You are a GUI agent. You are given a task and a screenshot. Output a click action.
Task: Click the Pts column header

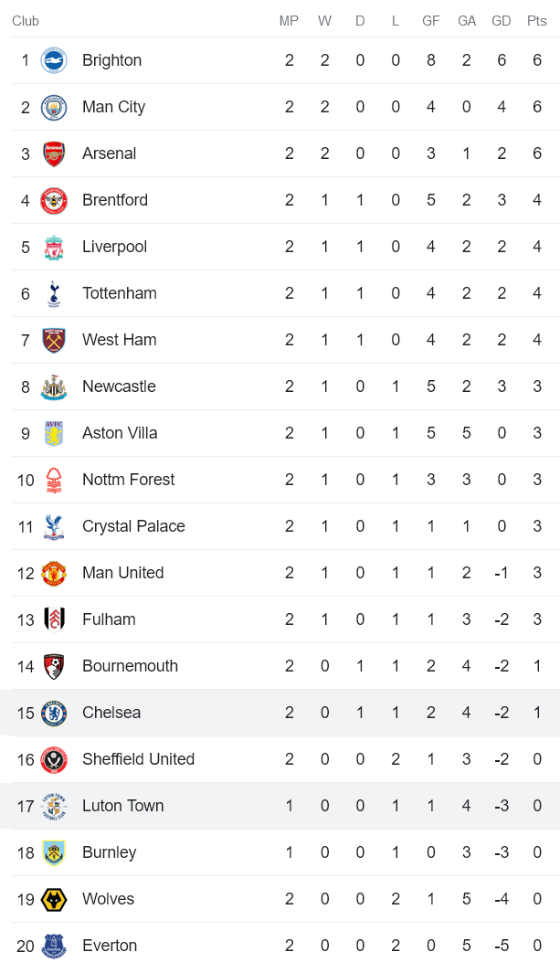[537, 21]
